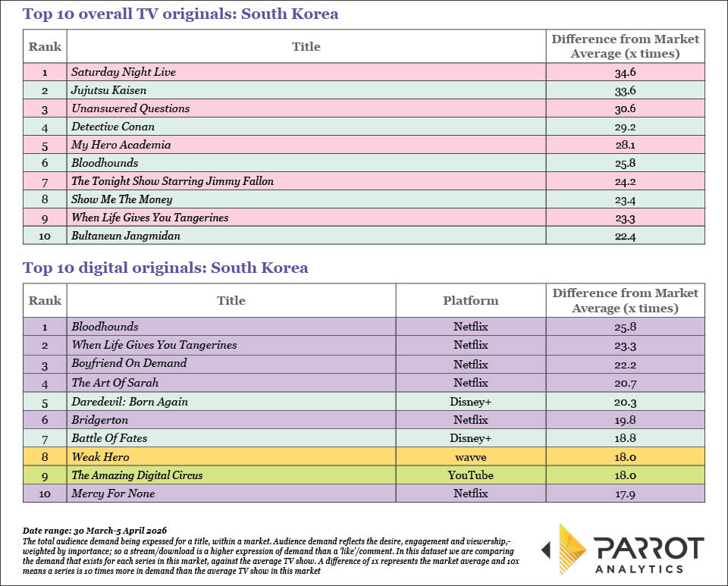Click the YouTube platform cell
Screen dimensions: 728x586
pos(470,475)
